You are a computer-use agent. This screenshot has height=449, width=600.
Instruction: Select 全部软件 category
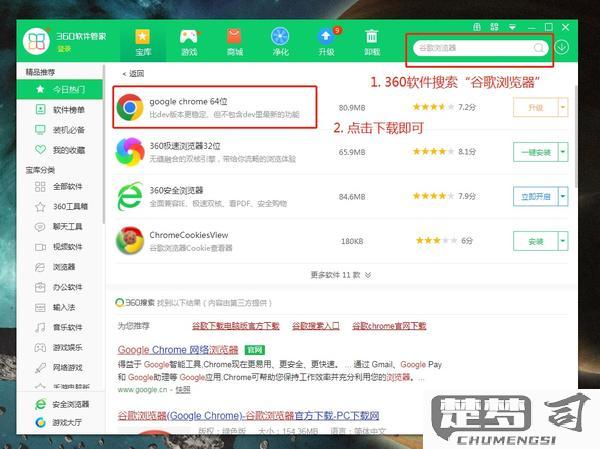click(x=60, y=186)
